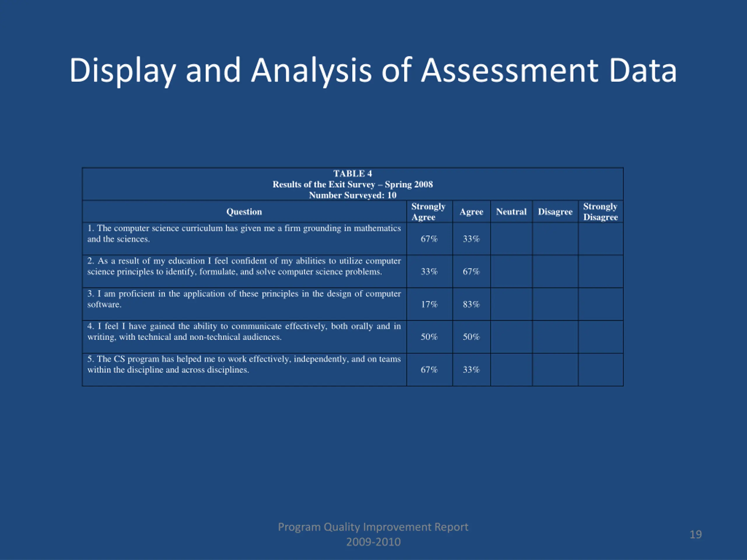Click question 1 about firm grounding in mathematics
Screen dimensions: 747x560
(244, 234)
